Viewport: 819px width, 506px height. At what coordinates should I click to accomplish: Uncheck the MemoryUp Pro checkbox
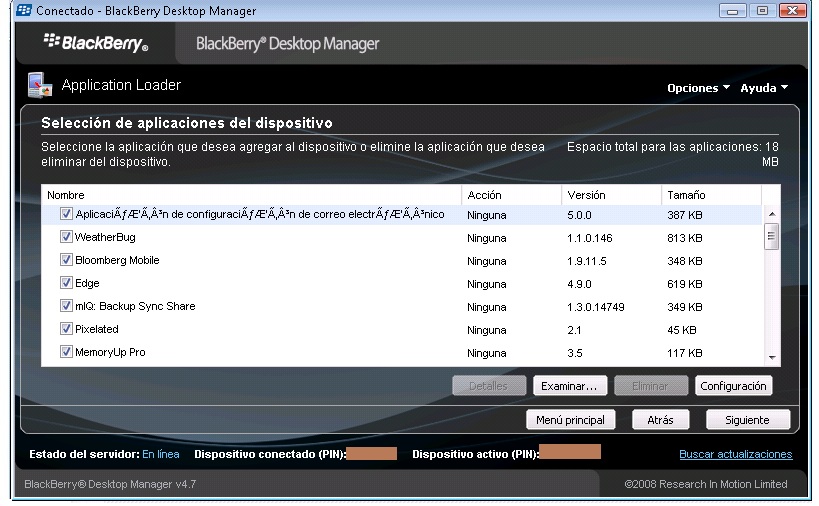click(x=66, y=351)
